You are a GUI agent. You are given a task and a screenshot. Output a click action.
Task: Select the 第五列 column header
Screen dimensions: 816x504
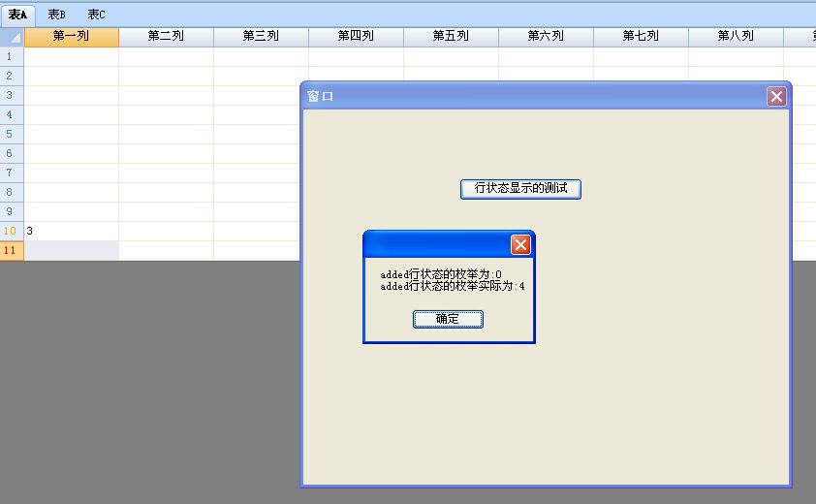point(451,37)
